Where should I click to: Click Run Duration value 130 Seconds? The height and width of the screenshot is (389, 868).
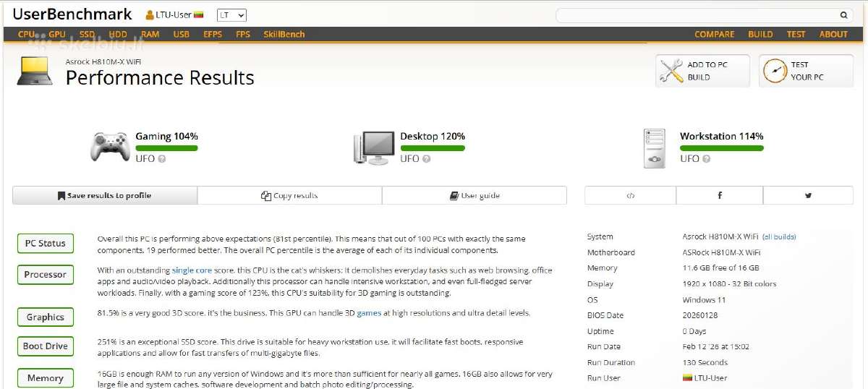(x=705, y=362)
